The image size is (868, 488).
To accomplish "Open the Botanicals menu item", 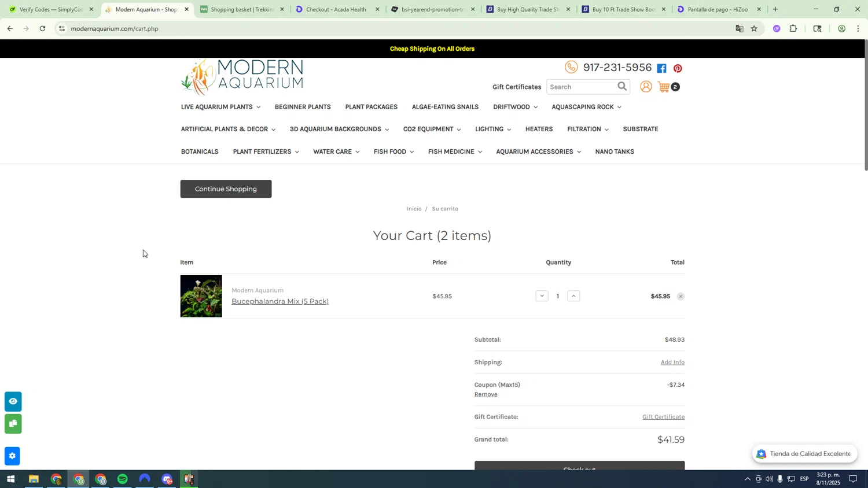I will point(200,151).
